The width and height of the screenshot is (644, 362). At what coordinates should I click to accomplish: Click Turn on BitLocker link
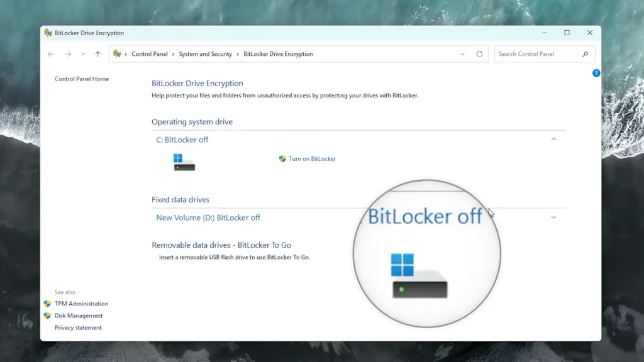pos(312,159)
